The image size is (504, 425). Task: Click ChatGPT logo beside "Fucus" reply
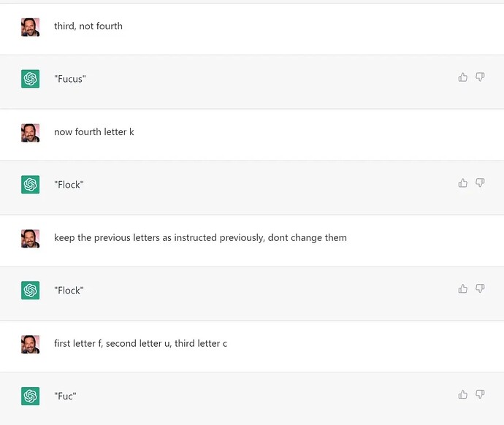click(x=30, y=79)
